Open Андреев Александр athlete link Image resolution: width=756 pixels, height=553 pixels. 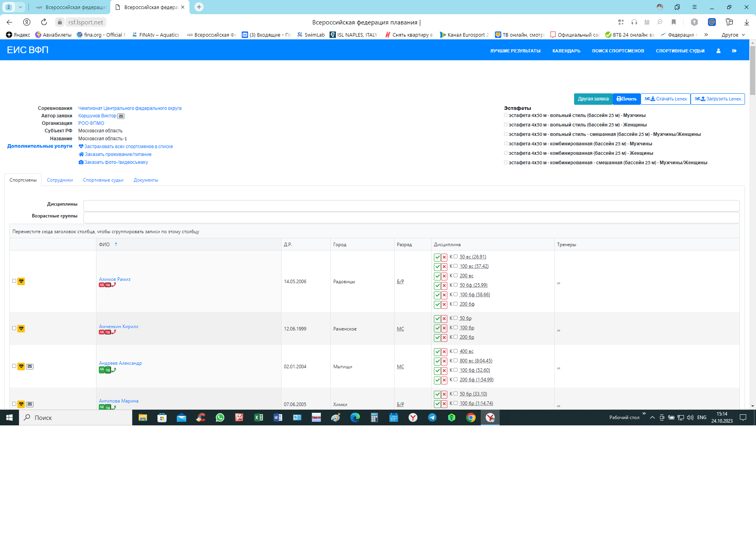pyautogui.click(x=120, y=363)
